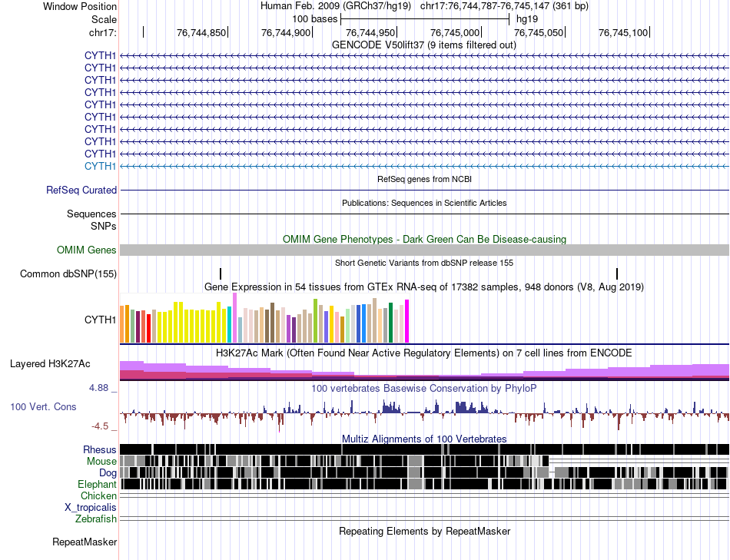730x560 pixels.
Task: Click the Zebrafish alignment row label
Action: [x=96, y=519]
